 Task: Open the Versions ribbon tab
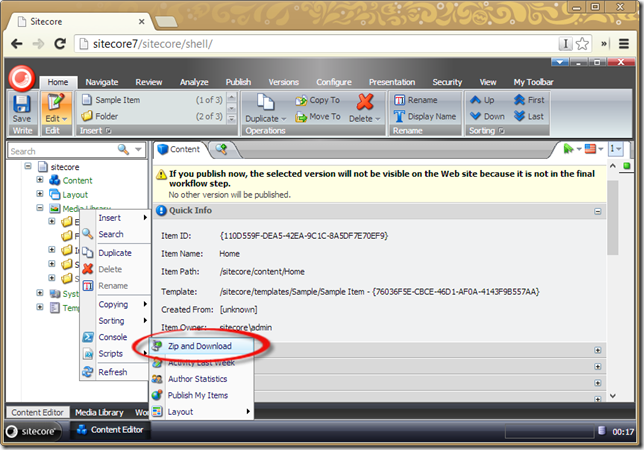(x=283, y=82)
